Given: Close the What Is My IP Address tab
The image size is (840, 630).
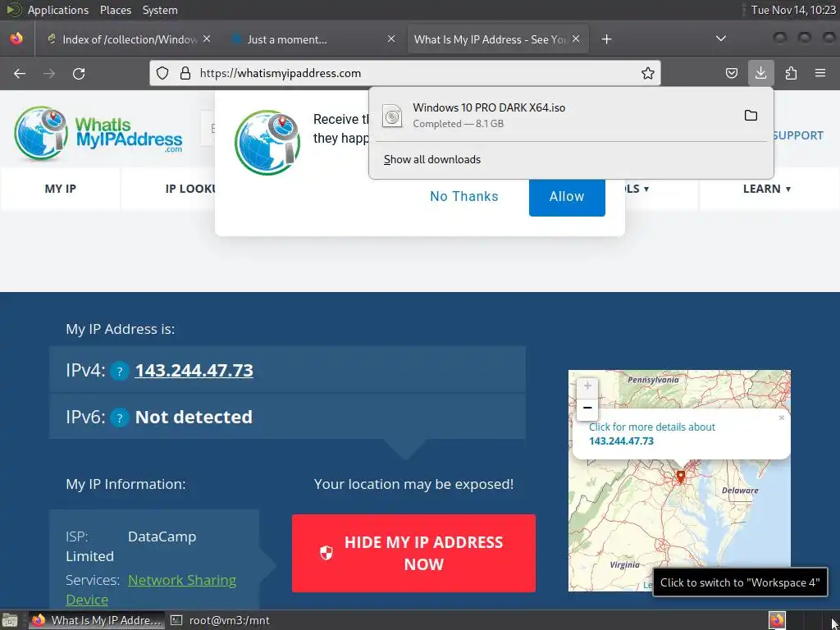Looking at the screenshot, I should pos(576,39).
